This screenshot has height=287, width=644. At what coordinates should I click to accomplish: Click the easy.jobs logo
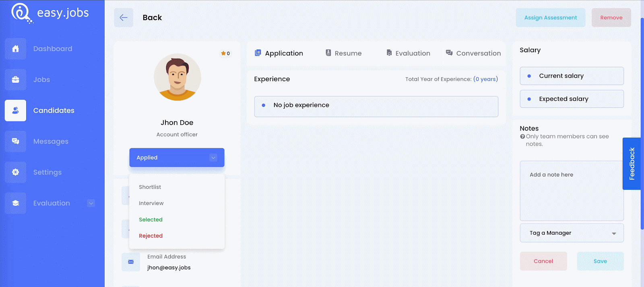click(50, 13)
